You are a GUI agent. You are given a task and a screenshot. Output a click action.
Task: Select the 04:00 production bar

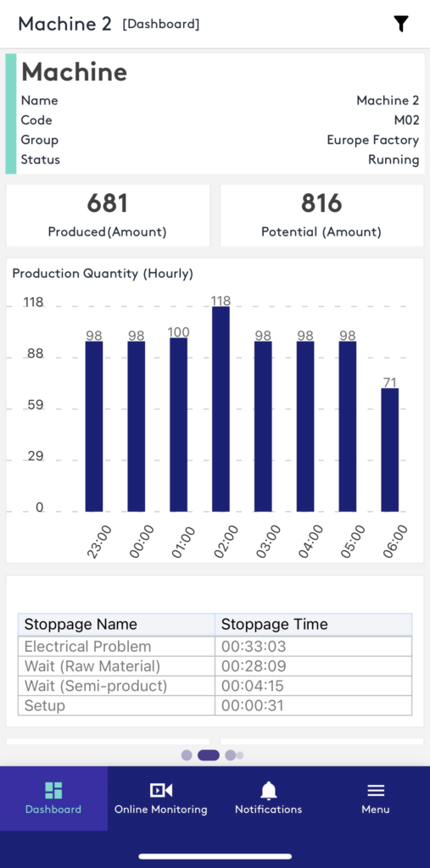click(305, 426)
